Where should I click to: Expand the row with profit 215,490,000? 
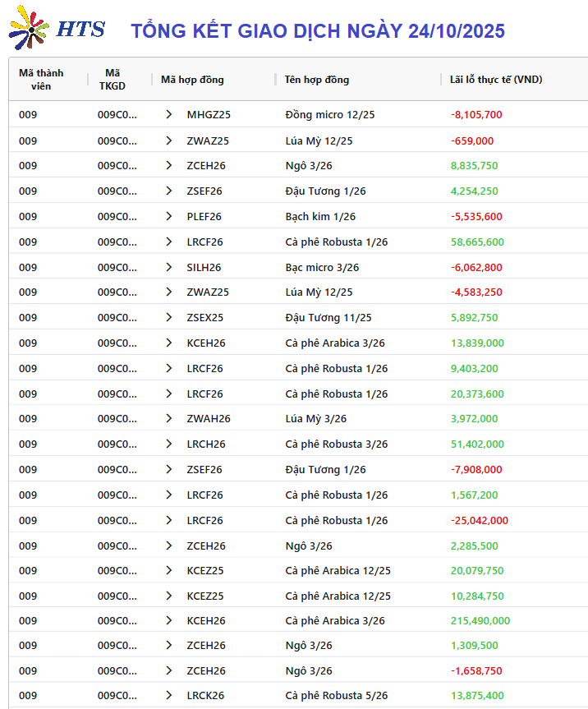click(x=169, y=621)
